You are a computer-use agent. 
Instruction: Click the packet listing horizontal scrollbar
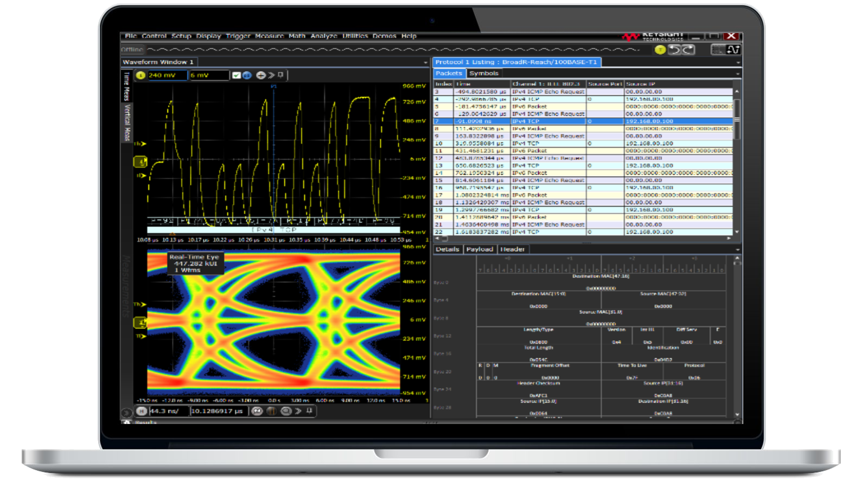click(x=445, y=238)
